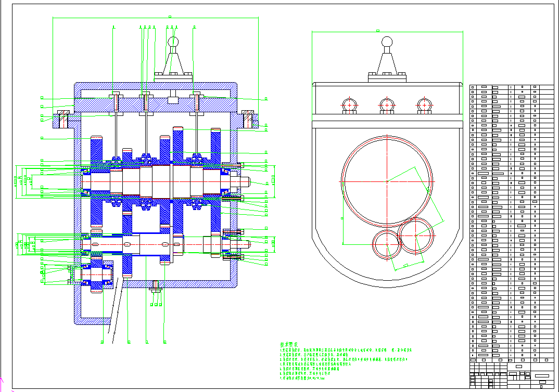The image size is (559, 392).
Task: Click the center of the largest gear circle
Action: click(x=387, y=180)
